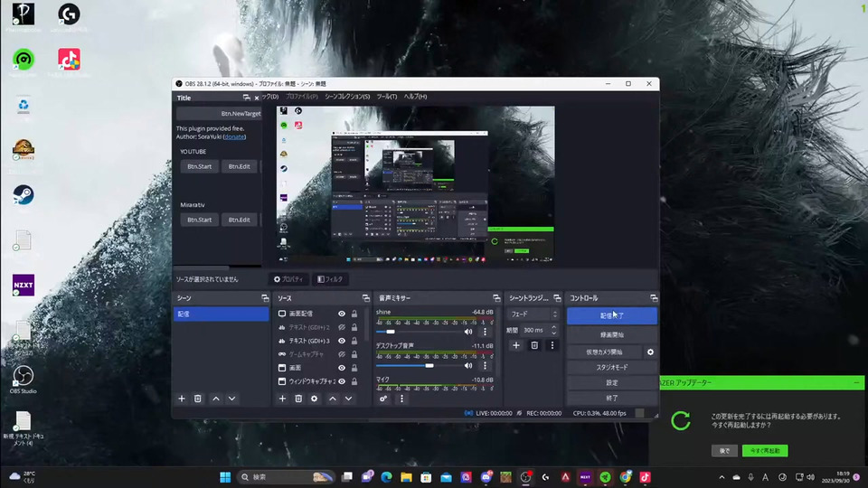The height and width of the screenshot is (488, 868).
Task: Open advanced audio settings gears icon
Action: coord(384,399)
